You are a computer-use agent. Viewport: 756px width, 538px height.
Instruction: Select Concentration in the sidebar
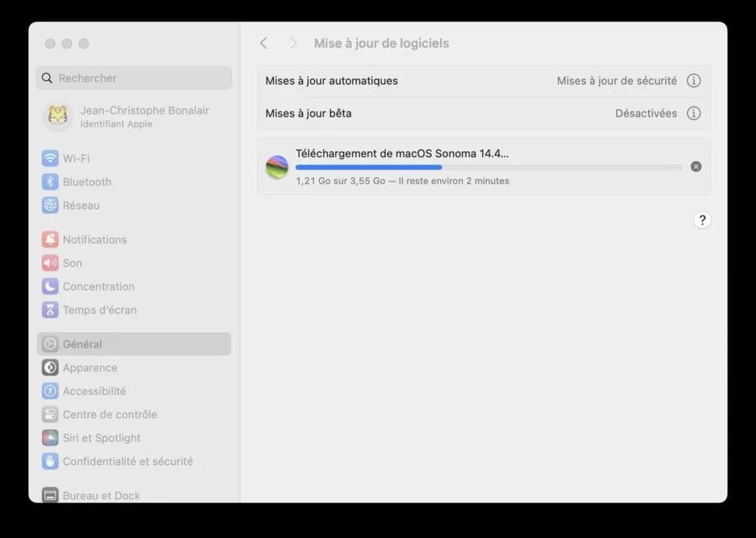tap(97, 286)
